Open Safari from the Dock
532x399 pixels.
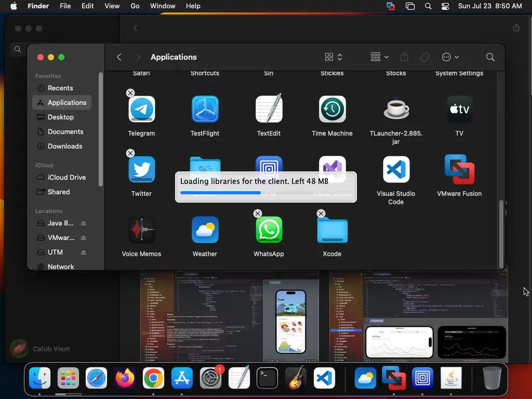[96, 378]
